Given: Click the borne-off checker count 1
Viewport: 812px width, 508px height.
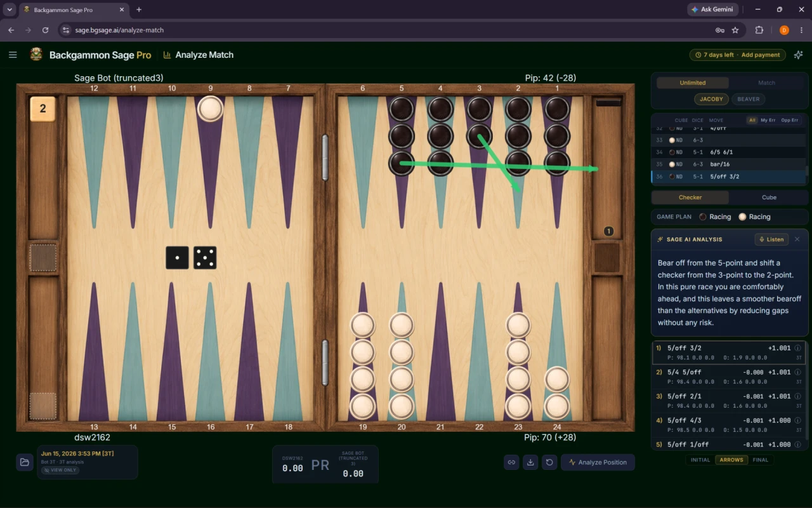Looking at the screenshot, I should click(608, 231).
